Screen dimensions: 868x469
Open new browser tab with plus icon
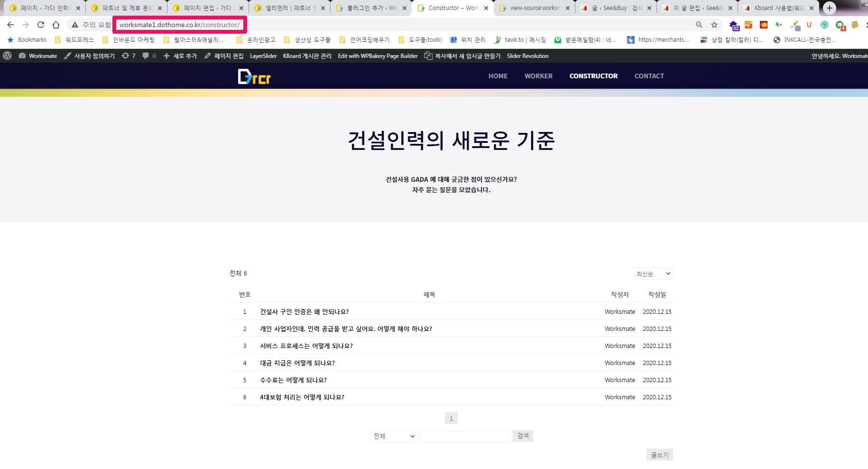[829, 8]
